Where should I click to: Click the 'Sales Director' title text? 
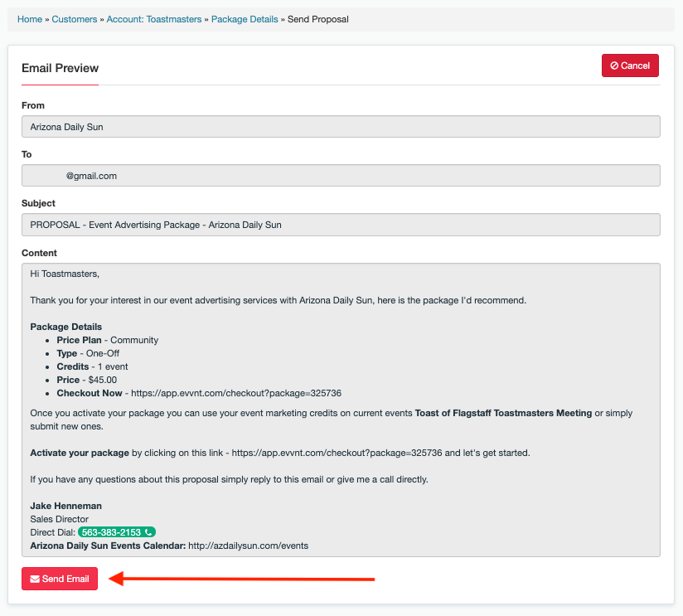coord(59,519)
